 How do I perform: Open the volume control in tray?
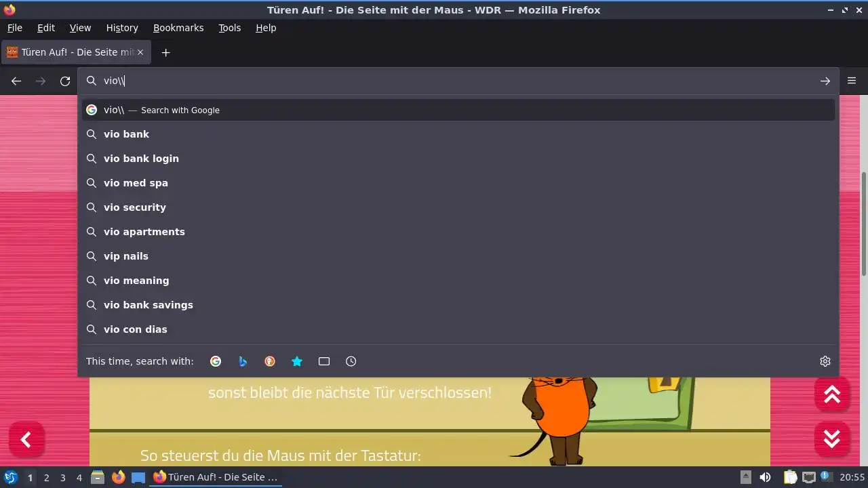point(765,477)
